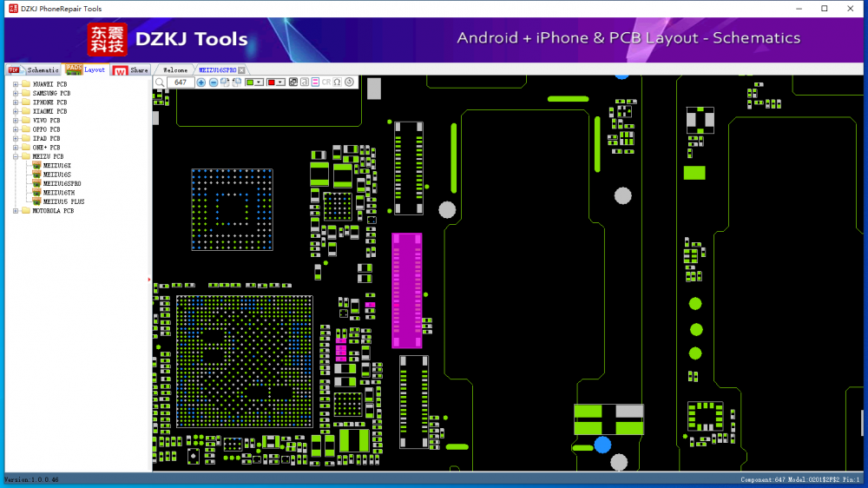Select the SAMSUNG PCB tree label

coord(51,93)
